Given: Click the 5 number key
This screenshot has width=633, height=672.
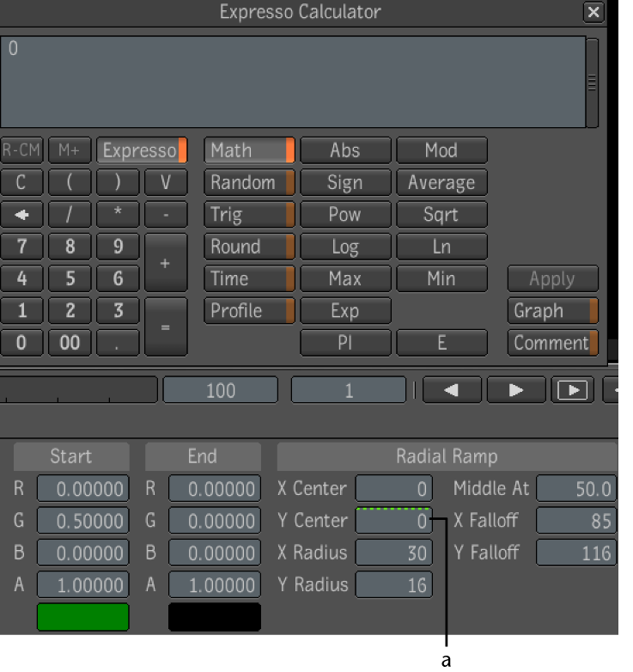Looking at the screenshot, I should tap(70, 278).
